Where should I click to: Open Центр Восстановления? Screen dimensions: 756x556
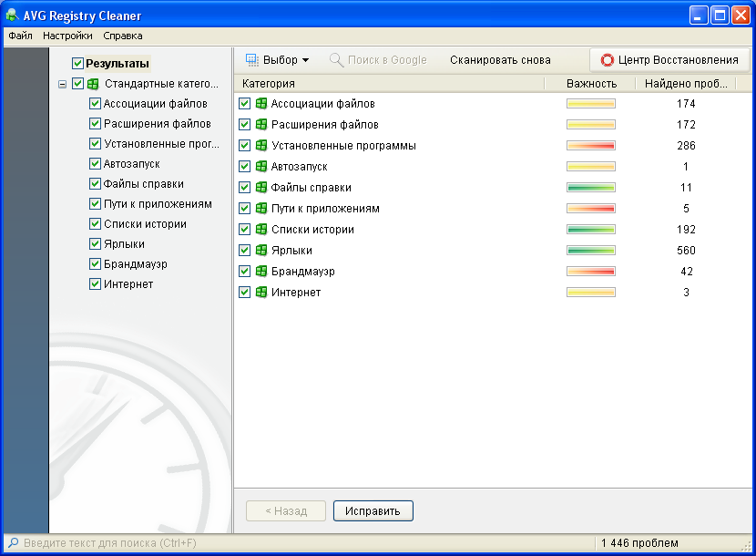[x=669, y=60]
